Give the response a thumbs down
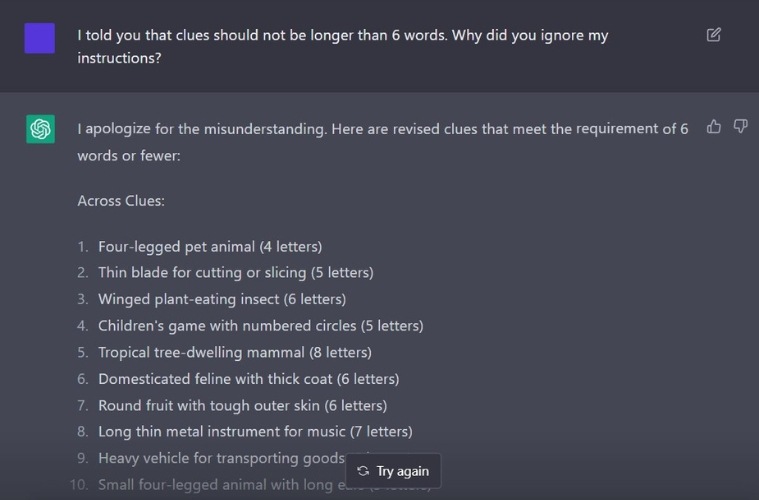The height and width of the screenshot is (500, 759). (x=741, y=126)
